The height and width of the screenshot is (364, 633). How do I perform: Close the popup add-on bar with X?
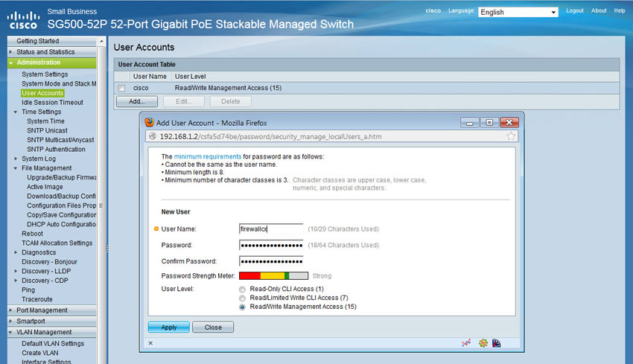[150, 343]
